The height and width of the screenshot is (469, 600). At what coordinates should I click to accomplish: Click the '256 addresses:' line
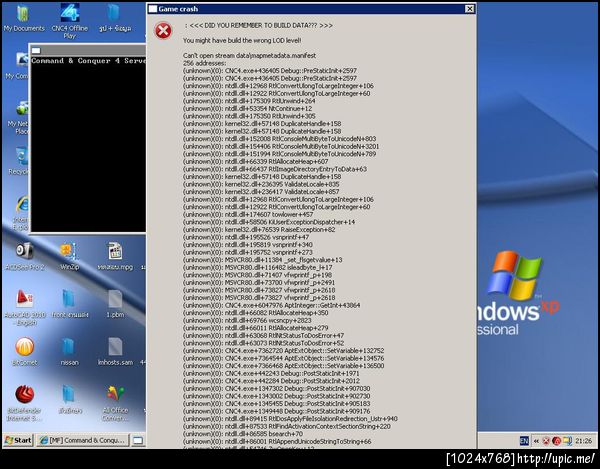point(204,63)
